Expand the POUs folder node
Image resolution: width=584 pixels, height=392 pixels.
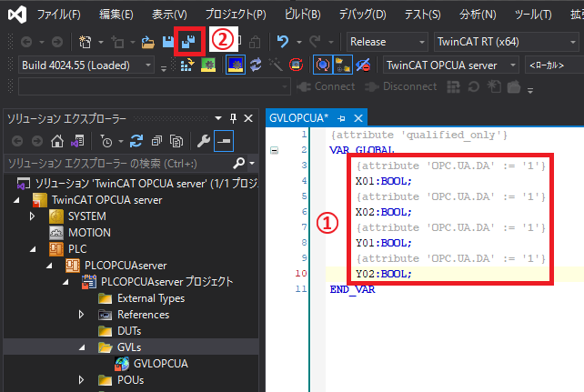[x=81, y=380]
